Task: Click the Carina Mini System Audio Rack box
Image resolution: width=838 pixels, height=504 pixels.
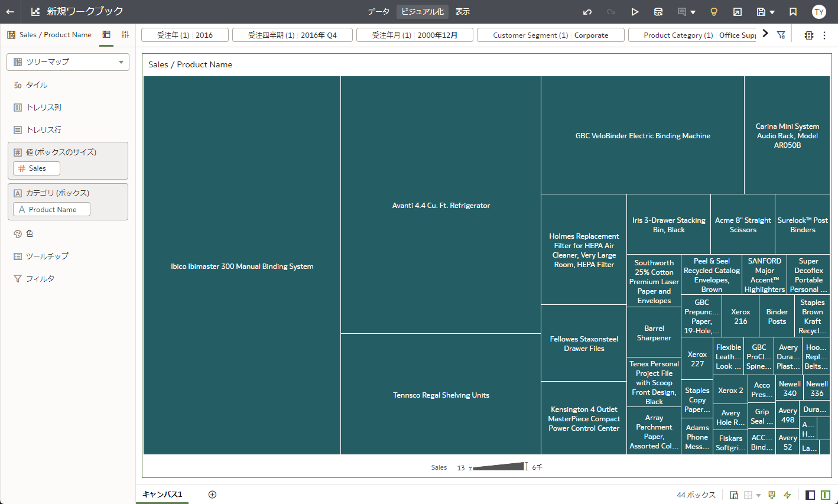Action: 787,135
